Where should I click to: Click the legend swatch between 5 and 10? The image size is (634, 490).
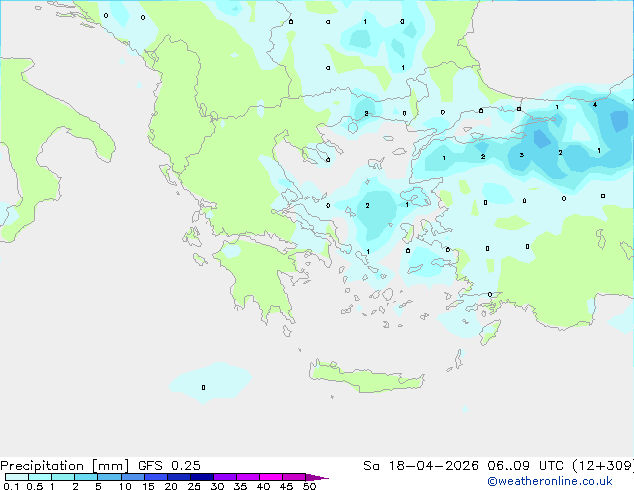coord(109,477)
